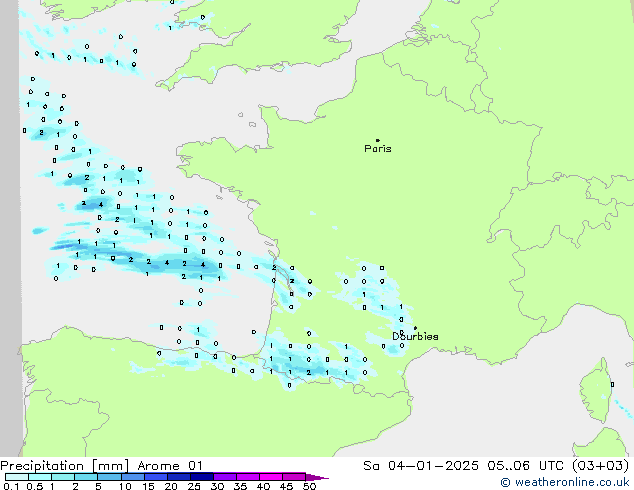Pick the 25–30 mm navy legend swatch
Image resolution: width=634 pixels, height=490 pixels.
[201, 477]
